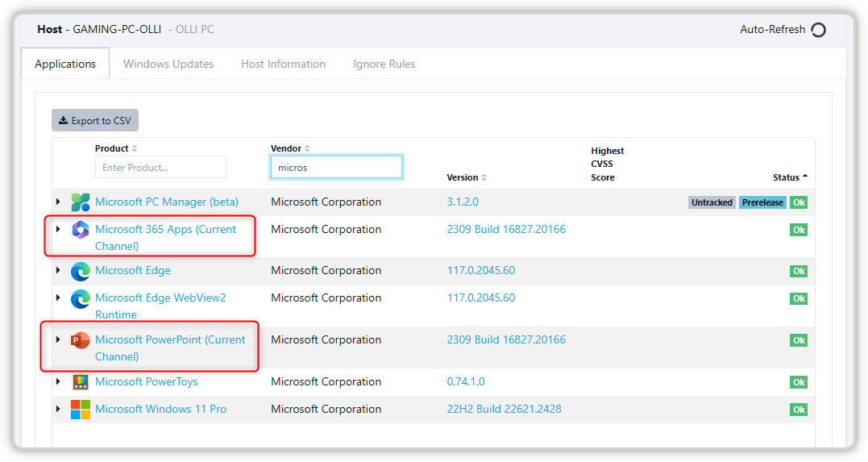Click Ok badge in PowerToys row
868x462 pixels.
(798, 381)
